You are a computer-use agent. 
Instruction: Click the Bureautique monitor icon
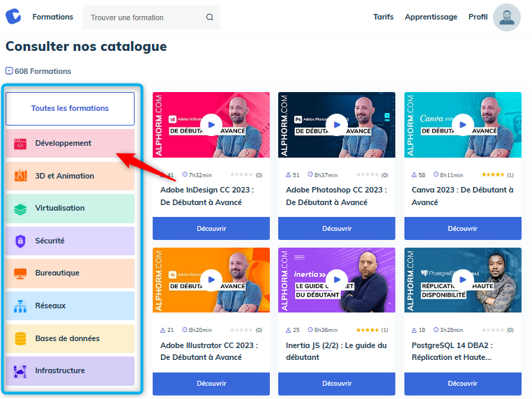coord(20,273)
